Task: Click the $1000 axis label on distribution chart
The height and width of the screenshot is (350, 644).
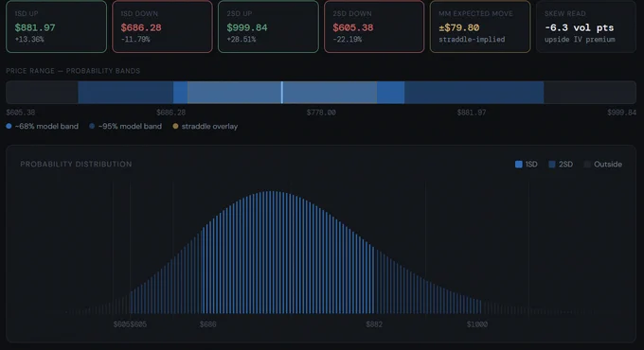Action: 477,324
